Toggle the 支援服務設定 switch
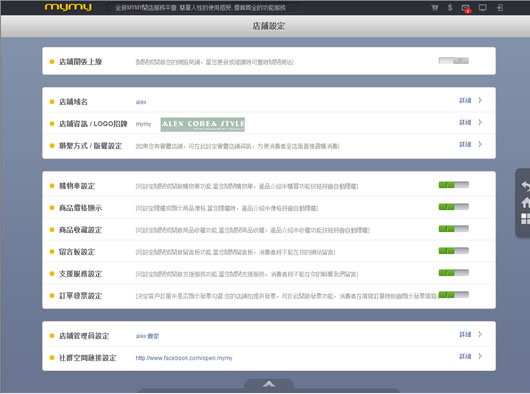 454,273
